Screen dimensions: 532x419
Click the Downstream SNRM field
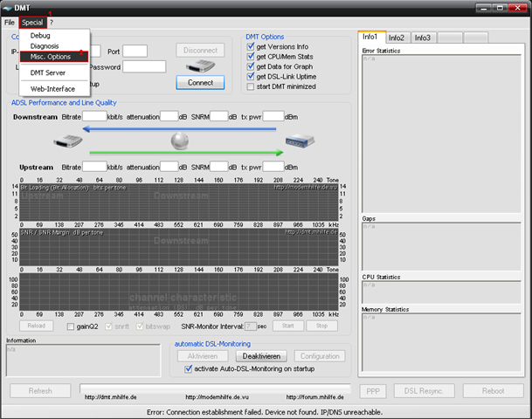click(x=219, y=116)
